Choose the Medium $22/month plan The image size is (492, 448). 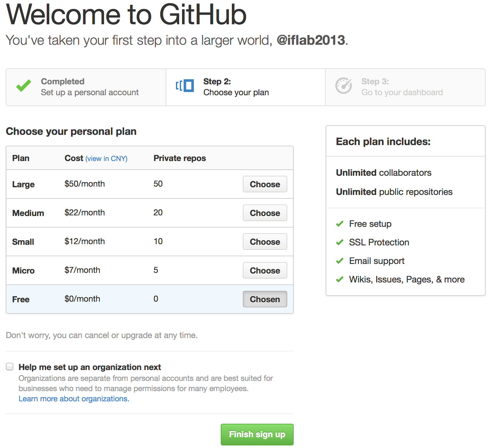(x=265, y=213)
